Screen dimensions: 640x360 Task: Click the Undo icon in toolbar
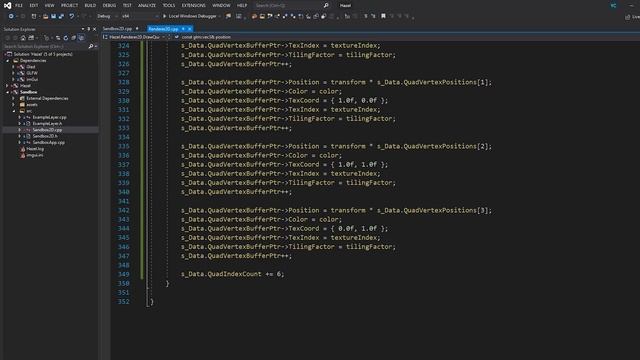[71, 16]
